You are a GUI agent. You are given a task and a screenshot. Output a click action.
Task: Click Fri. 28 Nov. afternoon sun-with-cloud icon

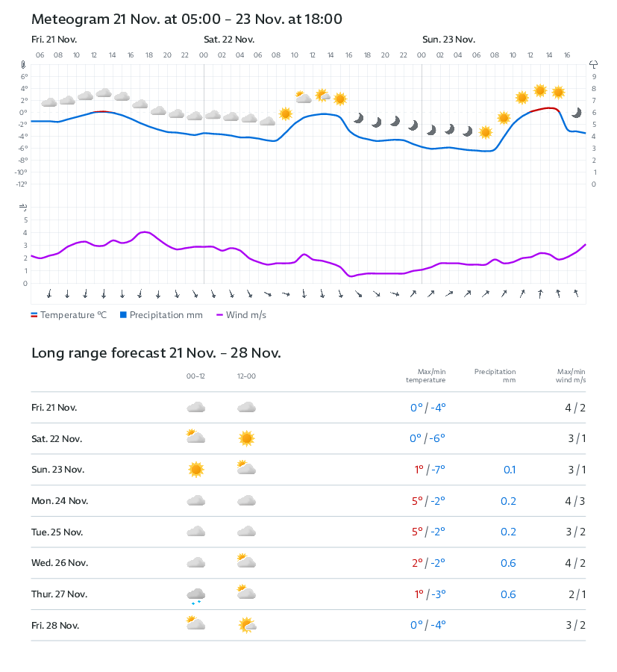pyautogui.click(x=247, y=626)
